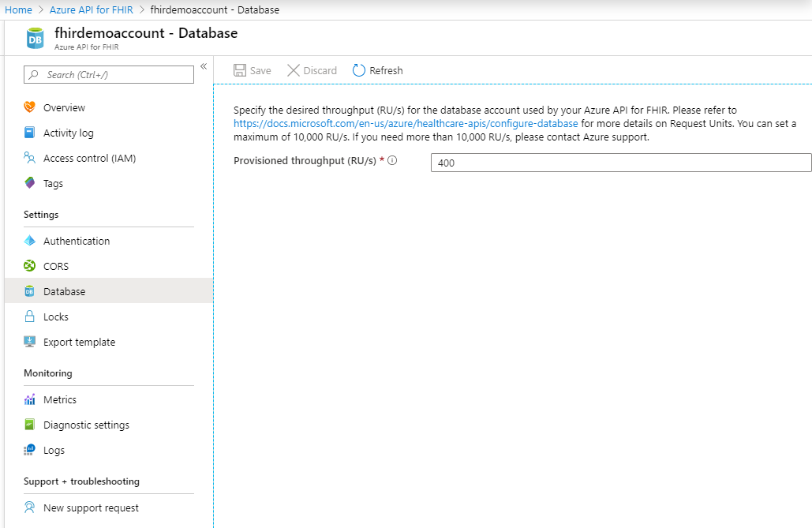The width and height of the screenshot is (812, 528).
Task: Click the Locks padlock icon
Action: pyautogui.click(x=30, y=316)
